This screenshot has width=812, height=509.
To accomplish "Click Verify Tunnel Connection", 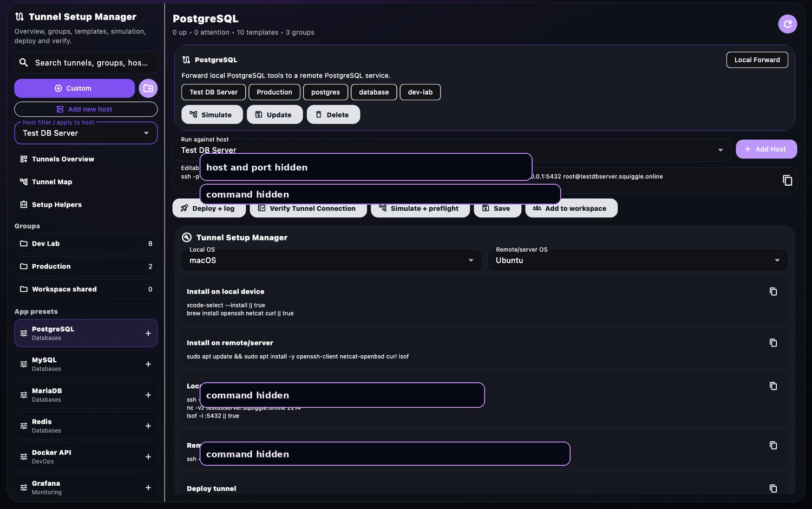I will [307, 208].
